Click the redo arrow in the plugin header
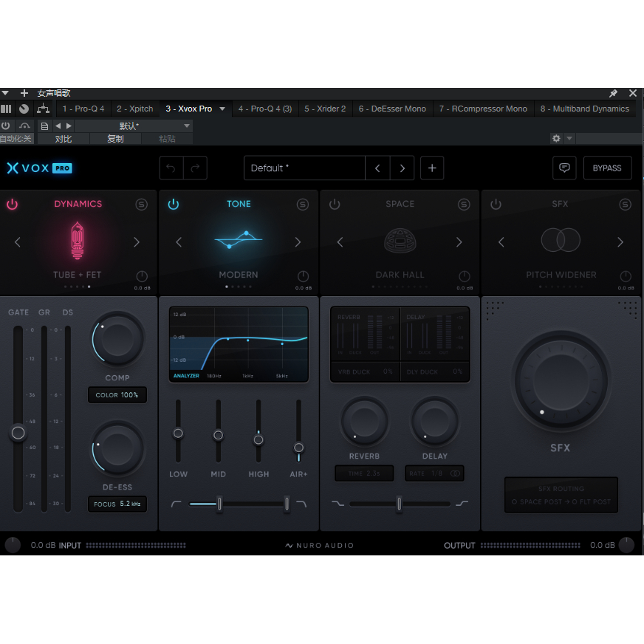The width and height of the screenshot is (644, 644). tap(193, 168)
